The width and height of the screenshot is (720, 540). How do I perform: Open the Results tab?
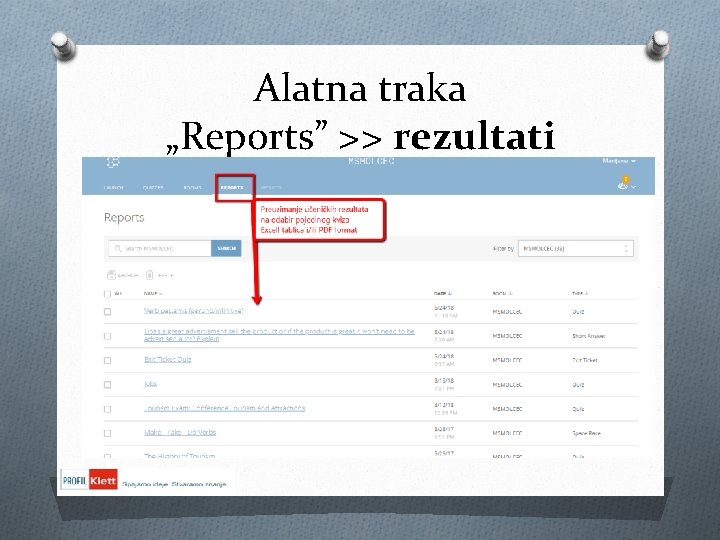pyautogui.click(x=271, y=188)
